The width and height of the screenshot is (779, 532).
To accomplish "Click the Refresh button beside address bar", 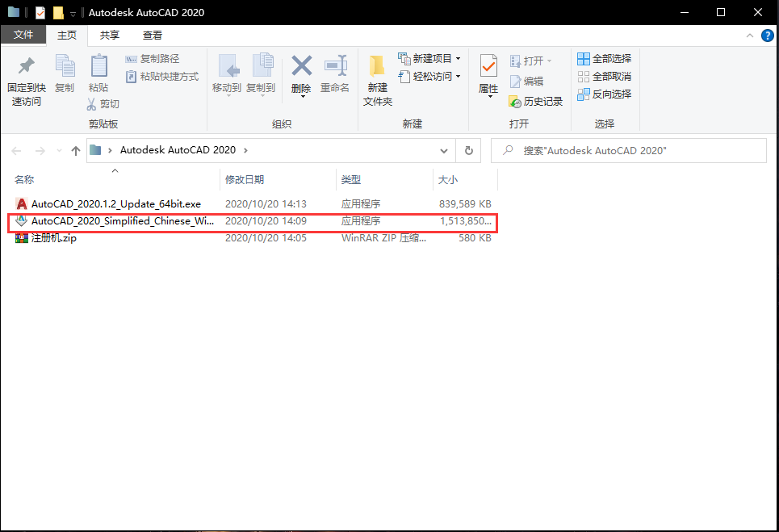I will tap(468, 150).
